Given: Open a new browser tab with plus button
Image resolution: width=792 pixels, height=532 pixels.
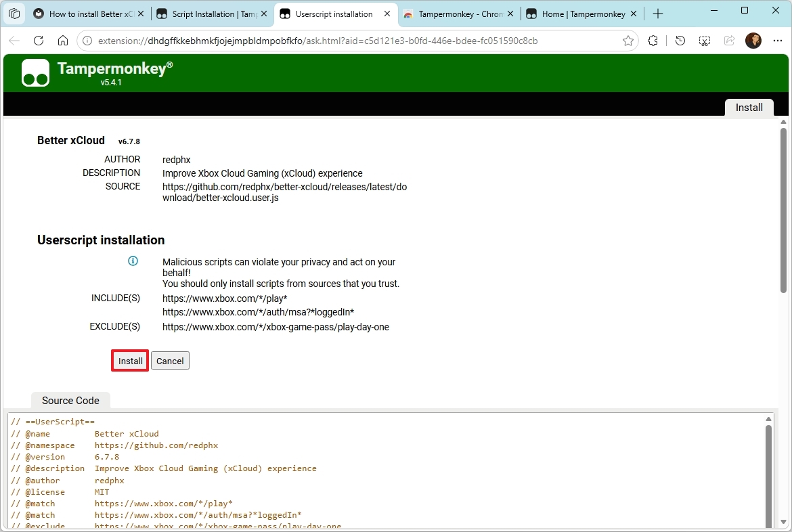Looking at the screenshot, I should pyautogui.click(x=657, y=13).
